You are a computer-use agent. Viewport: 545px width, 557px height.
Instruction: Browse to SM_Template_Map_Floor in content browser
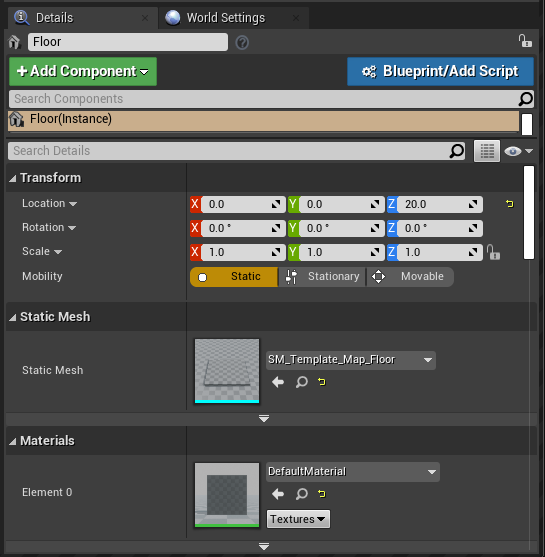point(302,382)
